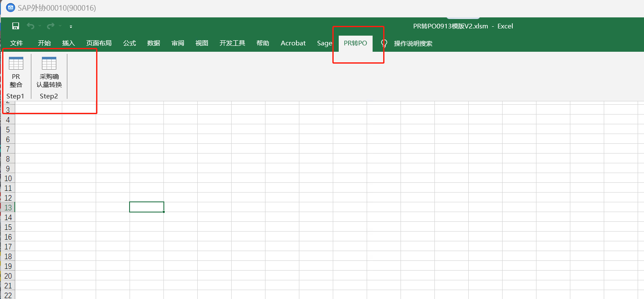The height and width of the screenshot is (299, 644).
Task: Click the Undo arrow icon
Action: [x=30, y=26]
